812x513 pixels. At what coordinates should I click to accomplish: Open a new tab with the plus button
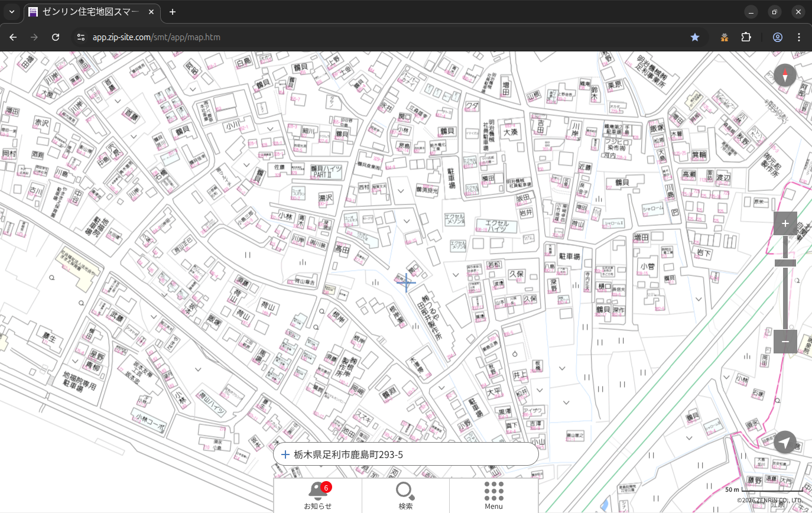pyautogui.click(x=173, y=12)
